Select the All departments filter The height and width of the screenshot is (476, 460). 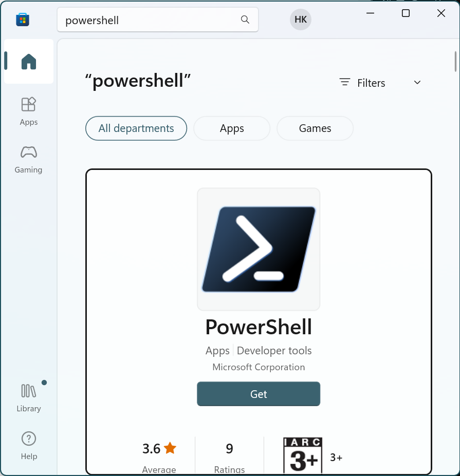click(136, 128)
